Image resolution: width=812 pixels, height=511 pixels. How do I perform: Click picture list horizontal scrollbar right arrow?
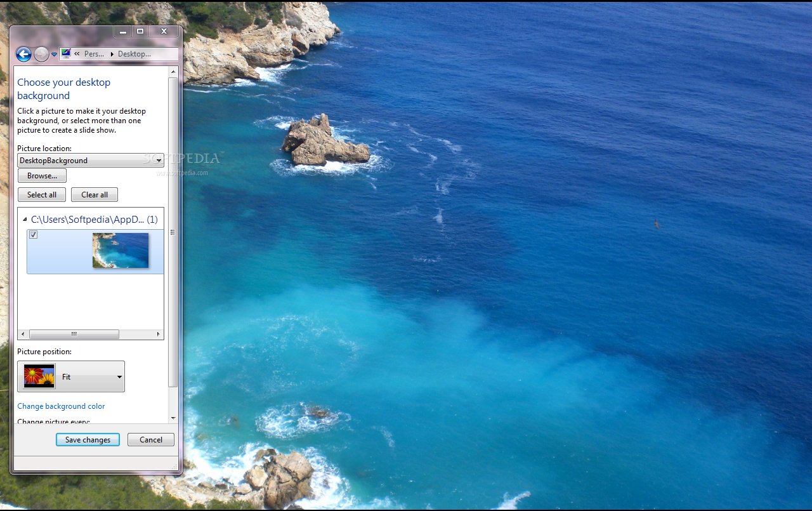(x=159, y=334)
